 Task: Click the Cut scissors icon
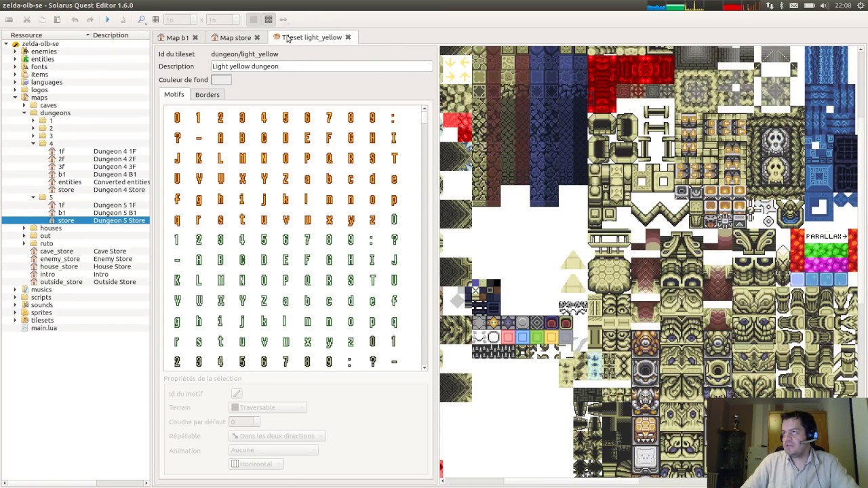27,20
